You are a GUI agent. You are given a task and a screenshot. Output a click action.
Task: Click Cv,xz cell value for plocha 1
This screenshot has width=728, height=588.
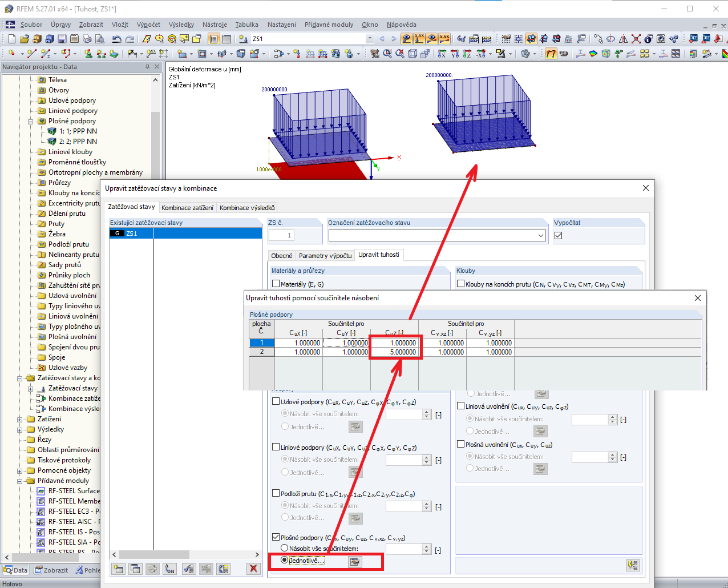(443, 343)
